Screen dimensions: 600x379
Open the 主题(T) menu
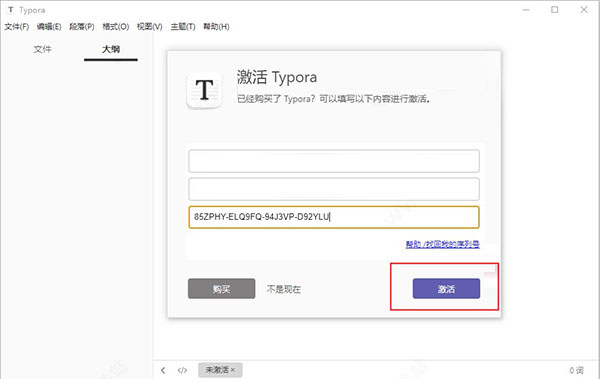click(183, 26)
